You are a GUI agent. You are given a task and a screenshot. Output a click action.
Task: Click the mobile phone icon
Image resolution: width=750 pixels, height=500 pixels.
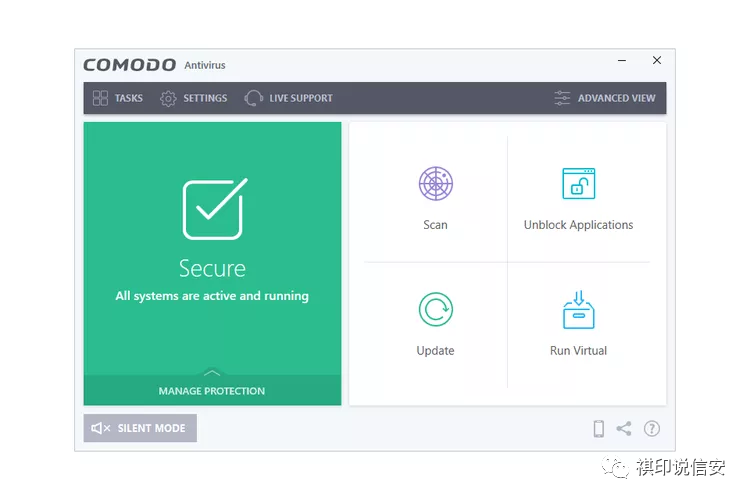(x=599, y=429)
